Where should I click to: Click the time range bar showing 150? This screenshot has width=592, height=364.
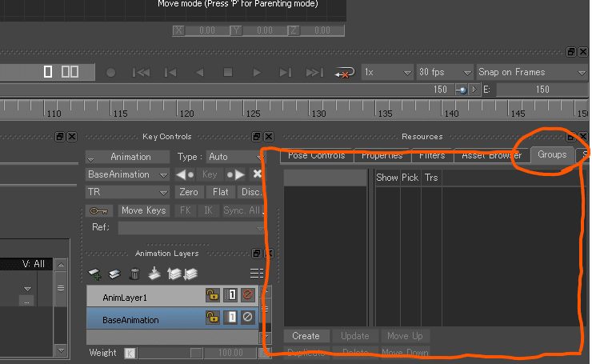click(x=226, y=90)
